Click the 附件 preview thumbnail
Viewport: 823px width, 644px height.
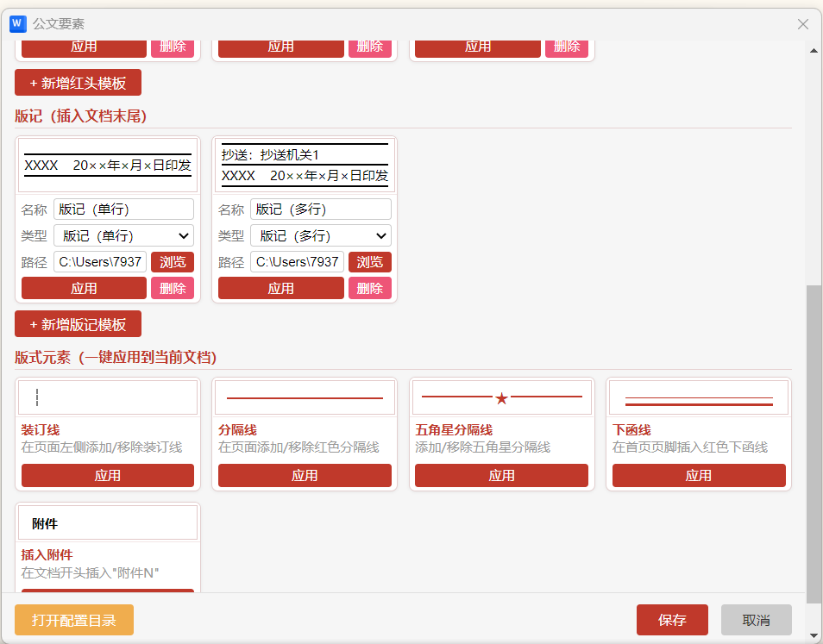[108, 522]
